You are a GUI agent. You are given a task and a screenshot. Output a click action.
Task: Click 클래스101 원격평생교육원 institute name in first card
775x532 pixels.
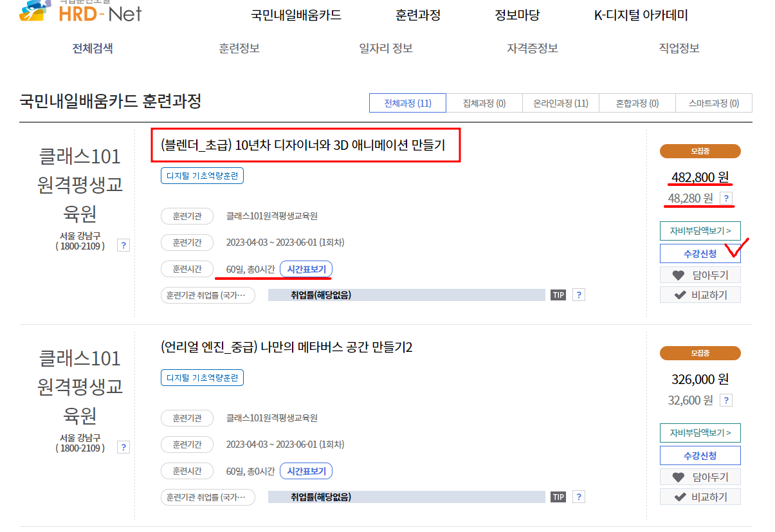80,185
